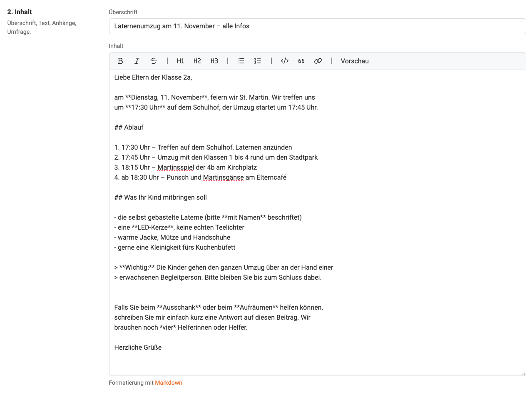Click into the Überschrift input field
Viewport: 532px width, 393px height.
317,26
